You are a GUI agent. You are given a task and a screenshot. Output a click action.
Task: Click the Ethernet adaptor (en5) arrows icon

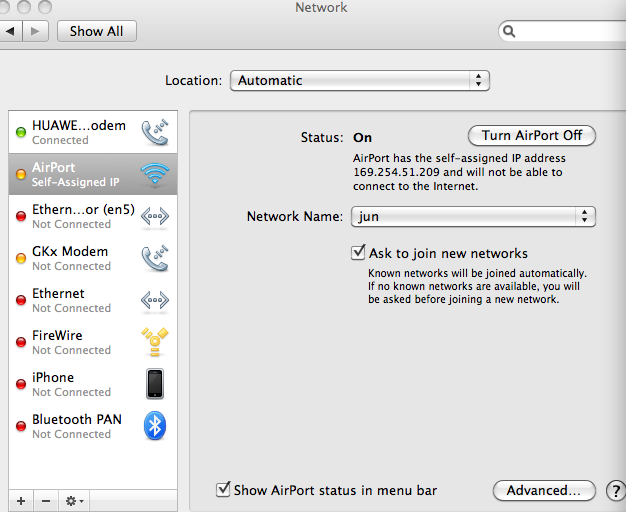tap(155, 216)
